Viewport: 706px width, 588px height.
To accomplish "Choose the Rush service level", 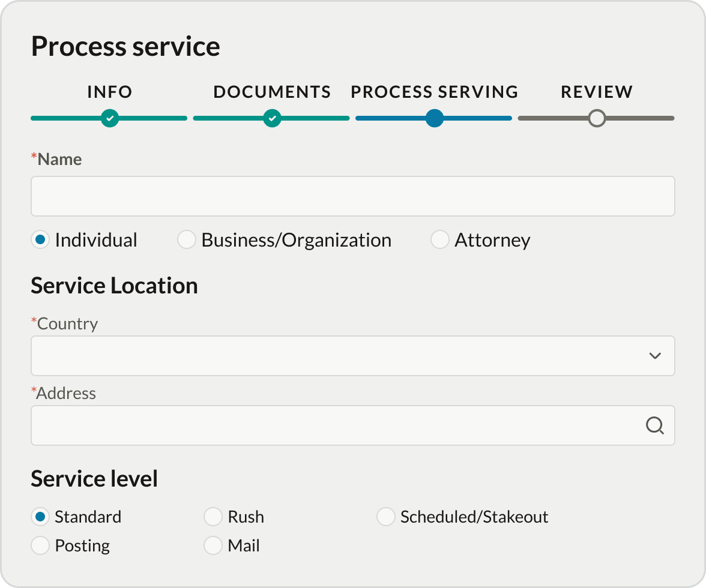I will point(213,517).
